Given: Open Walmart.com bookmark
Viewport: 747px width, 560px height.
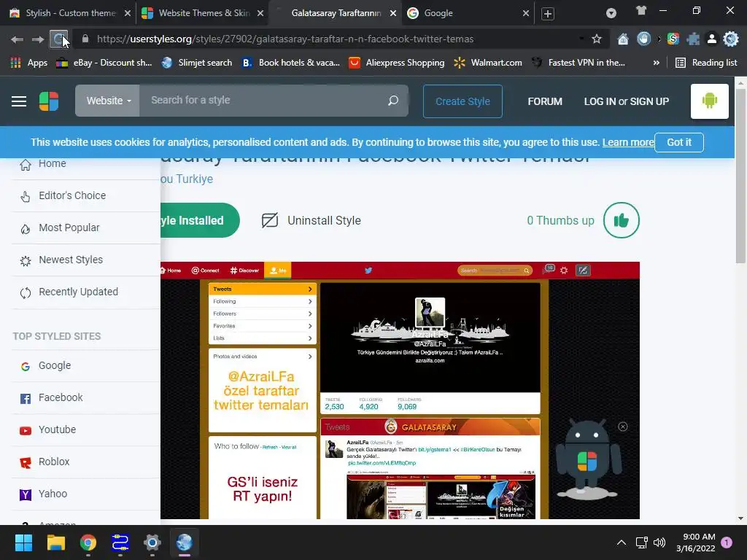Looking at the screenshot, I should click(488, 63).
